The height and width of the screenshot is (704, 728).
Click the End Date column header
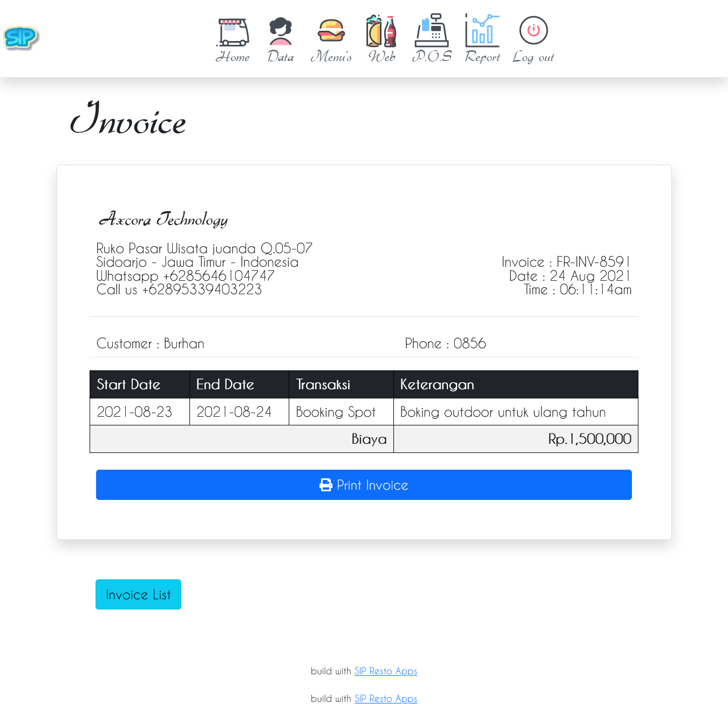[240, 384]
